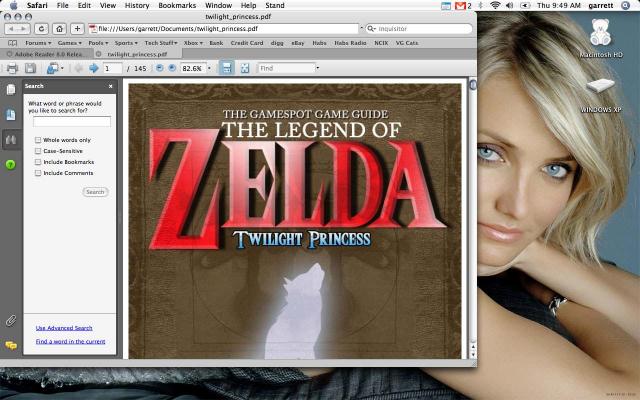The height and width of the screenshot is (400, 640).
Task: Enable Whole words only checkbox
Action: 38,140
